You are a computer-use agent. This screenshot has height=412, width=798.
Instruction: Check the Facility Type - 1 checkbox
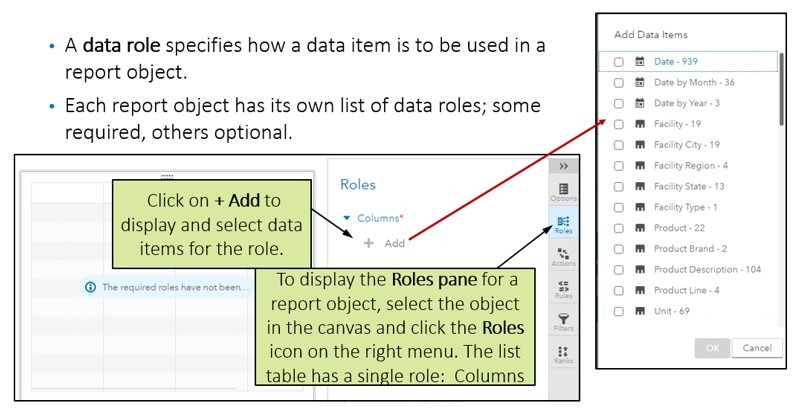(x=618, y=208)
